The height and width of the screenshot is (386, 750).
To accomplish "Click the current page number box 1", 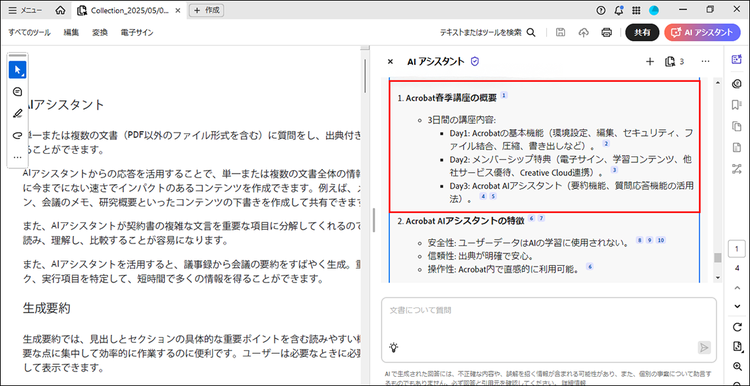I will (x=737, y=249).
